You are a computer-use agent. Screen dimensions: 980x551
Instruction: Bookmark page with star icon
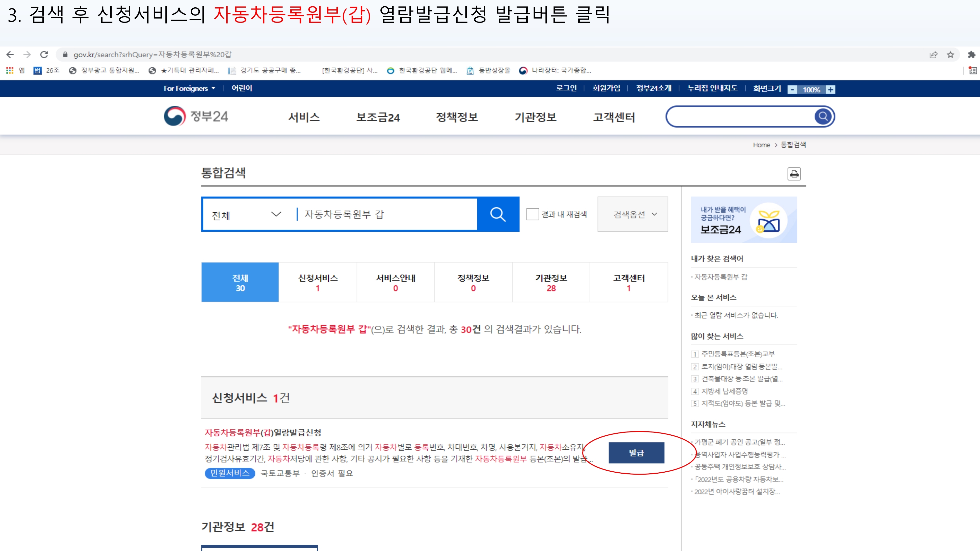click(x=950, y=55)
